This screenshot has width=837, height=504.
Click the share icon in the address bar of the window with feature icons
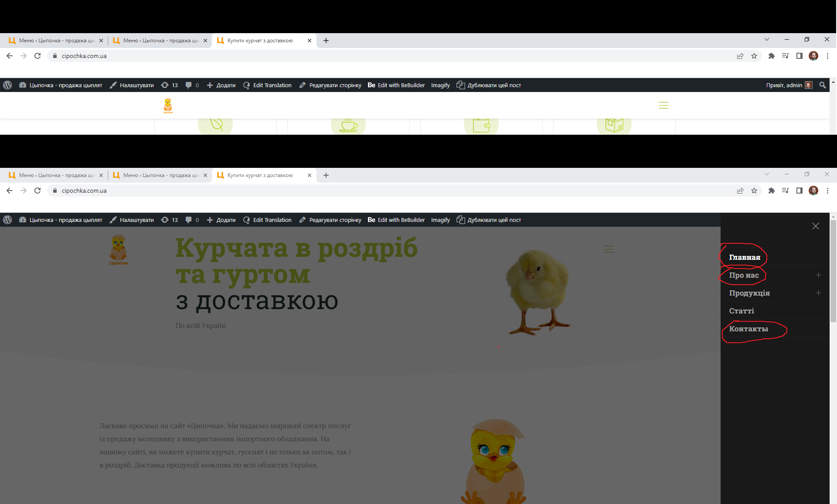(740, 56)
